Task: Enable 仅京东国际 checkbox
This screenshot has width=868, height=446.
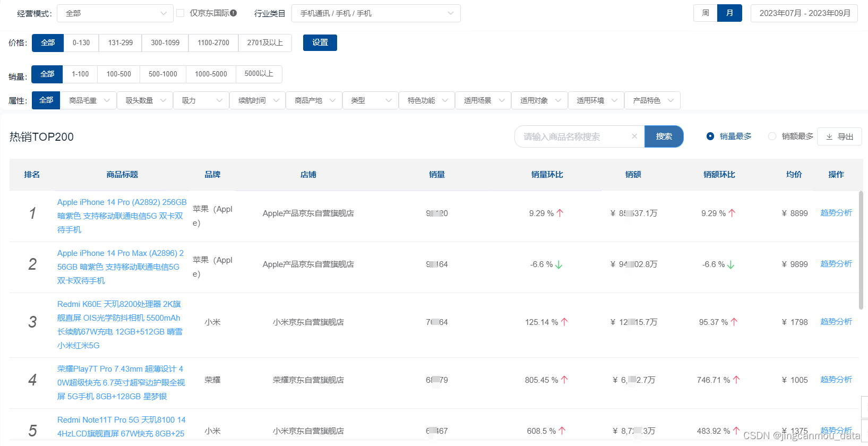Action: coord(181,13)
